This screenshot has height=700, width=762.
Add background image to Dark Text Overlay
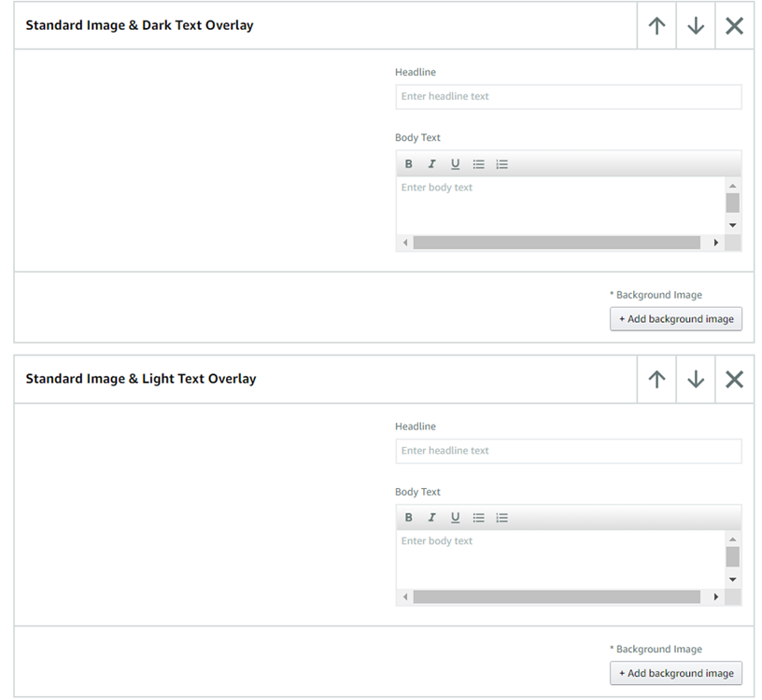click(x=675, y=318)
